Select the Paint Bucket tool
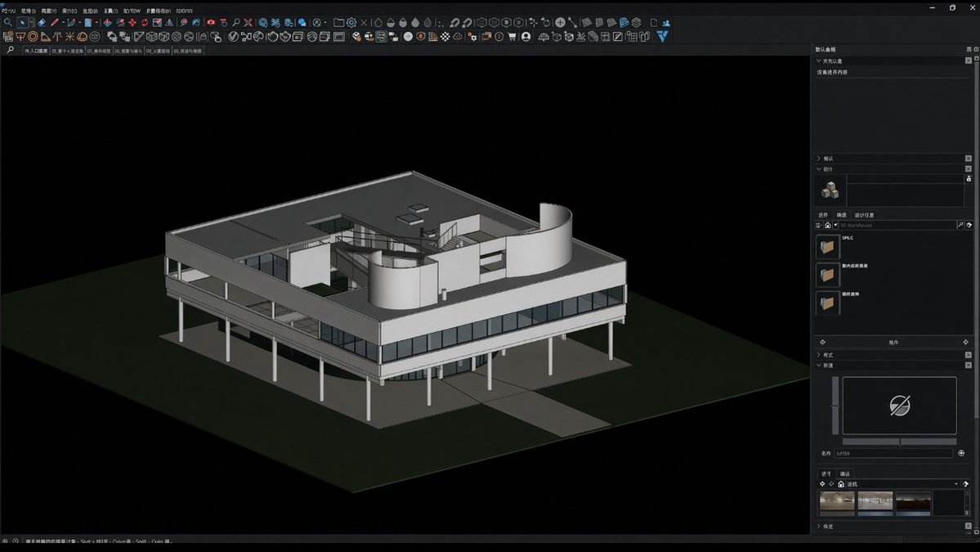The height and width of the screenshot is (552, 980). [195, 23]
